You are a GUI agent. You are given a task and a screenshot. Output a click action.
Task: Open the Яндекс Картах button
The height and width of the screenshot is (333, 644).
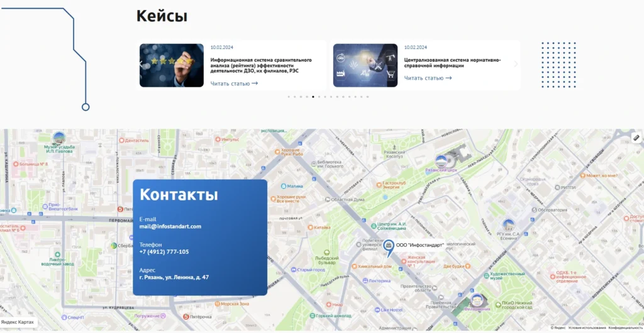pos(18,322)
